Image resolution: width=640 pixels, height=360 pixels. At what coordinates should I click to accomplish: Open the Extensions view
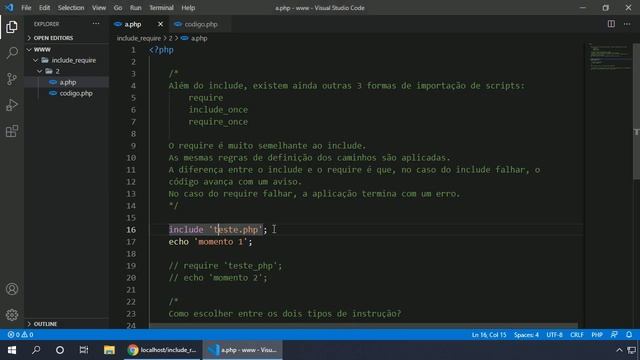pos(12,131)
